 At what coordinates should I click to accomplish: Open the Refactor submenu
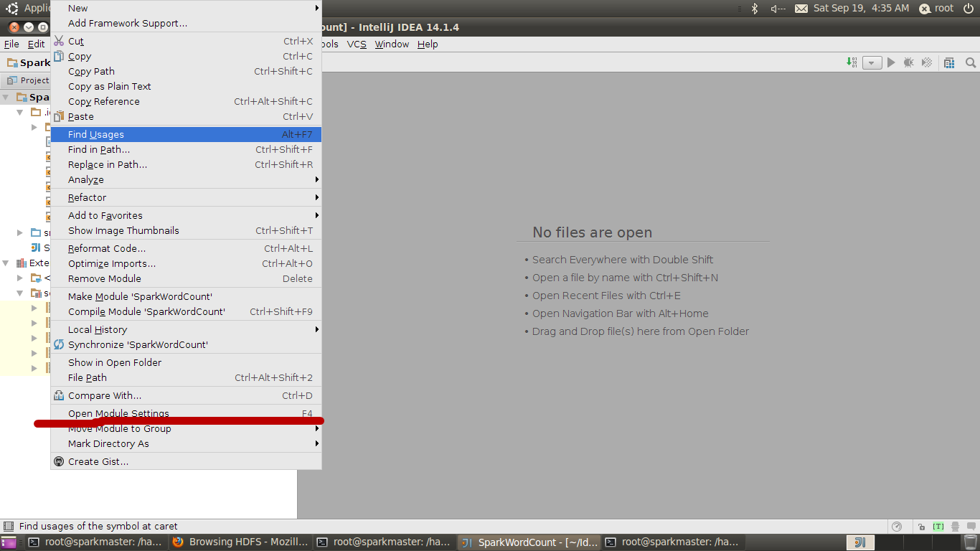[186, 197]
